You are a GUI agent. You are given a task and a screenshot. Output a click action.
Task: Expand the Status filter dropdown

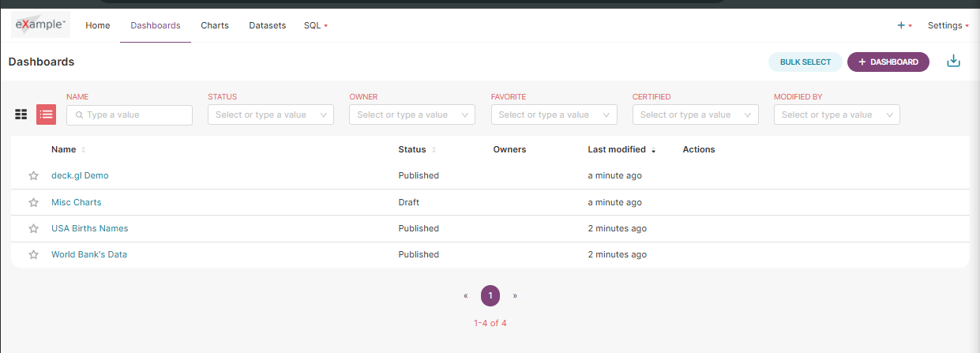(271, 115)
